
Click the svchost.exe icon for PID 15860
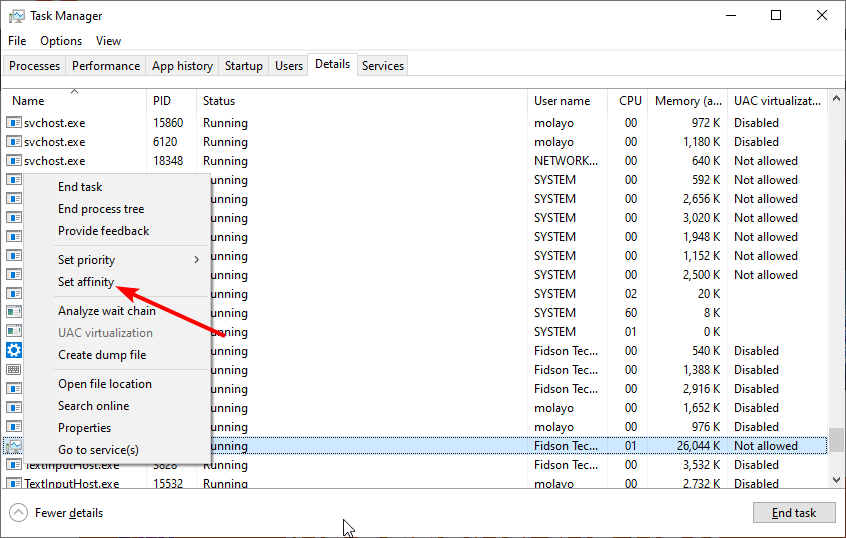tap(14, 123)
